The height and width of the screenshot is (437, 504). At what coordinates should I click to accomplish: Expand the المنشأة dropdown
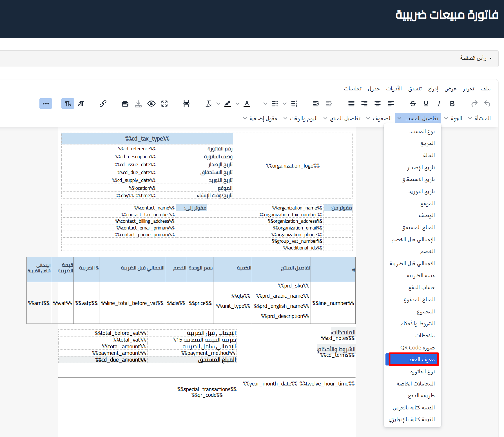pos(480,118)
